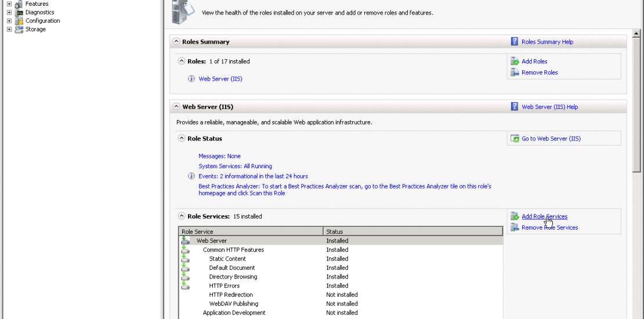
Task: Click the server roles header icon
Action: 183,11
